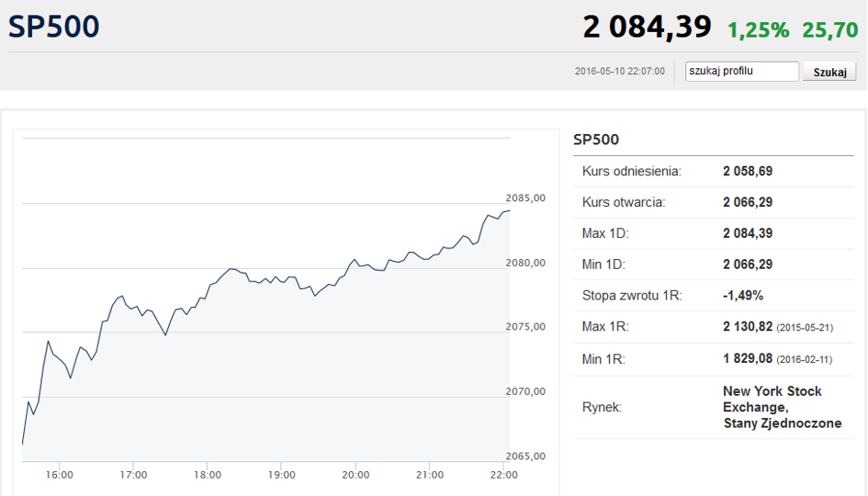Click the Min 1R label
Image resolution: width=868 pixels, height=496 pixels.
point(603,359)
